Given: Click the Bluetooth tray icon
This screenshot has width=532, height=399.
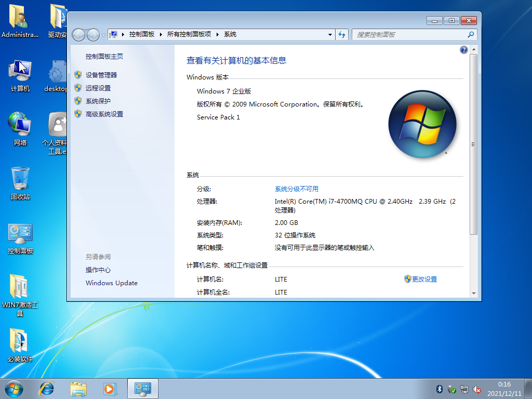Looking at the screenshot, I should click(x=440, y=389).
